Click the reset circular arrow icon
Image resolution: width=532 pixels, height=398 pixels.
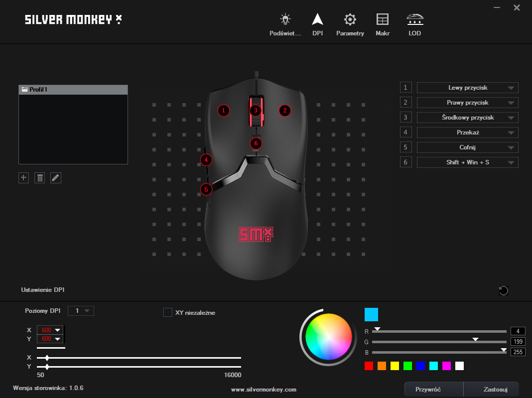(503, 290)
